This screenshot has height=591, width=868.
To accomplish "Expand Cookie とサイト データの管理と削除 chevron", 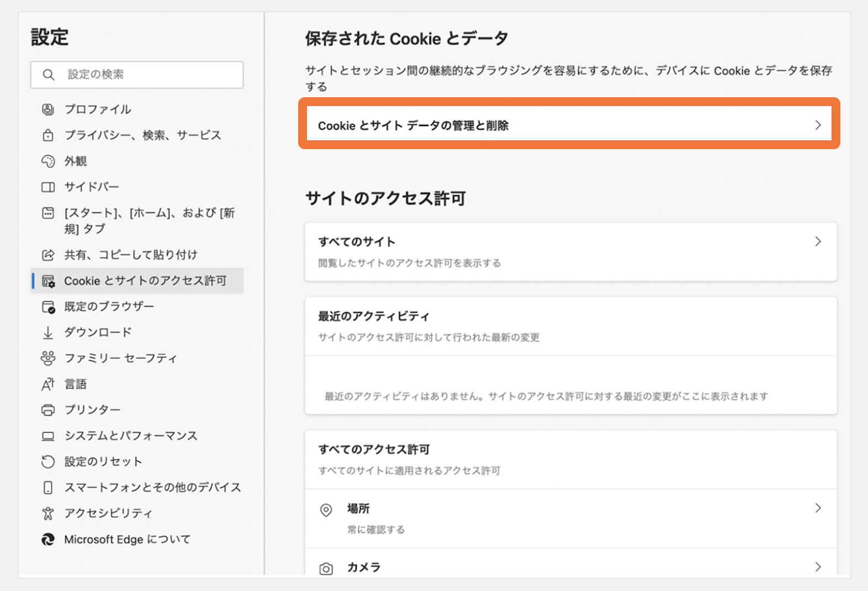I will coord(818,125).
